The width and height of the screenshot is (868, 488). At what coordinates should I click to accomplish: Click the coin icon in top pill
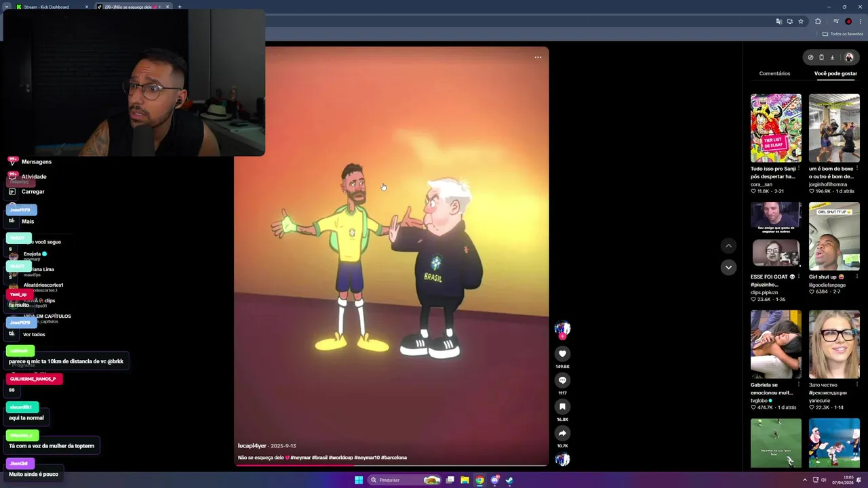pyautogui.click(x=810, y=57)
